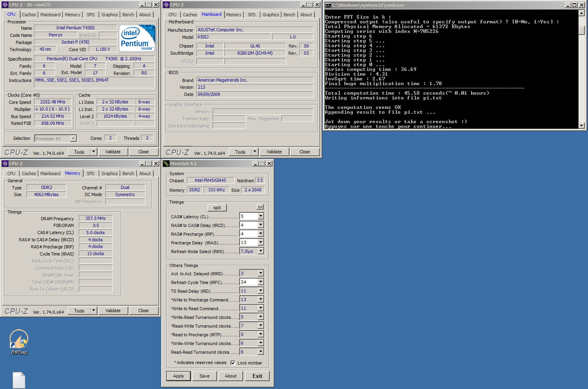This screenshot has height=389, width=588.
Task: Click the About button in MemSet
Action: 231,376
